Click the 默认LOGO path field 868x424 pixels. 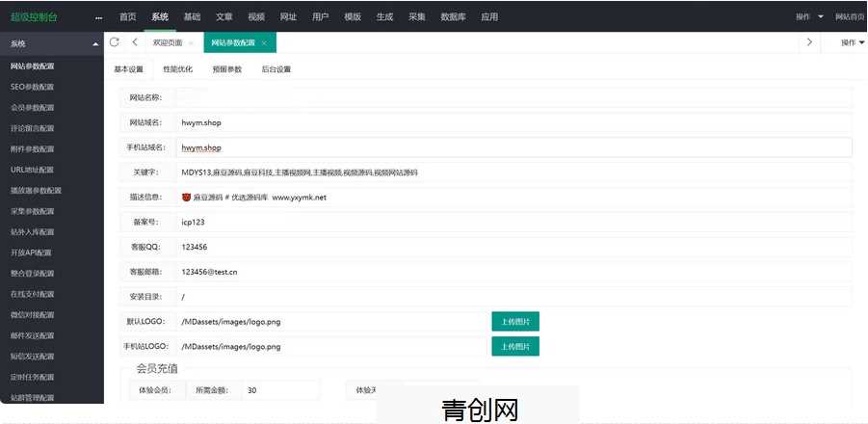[331, 322]
